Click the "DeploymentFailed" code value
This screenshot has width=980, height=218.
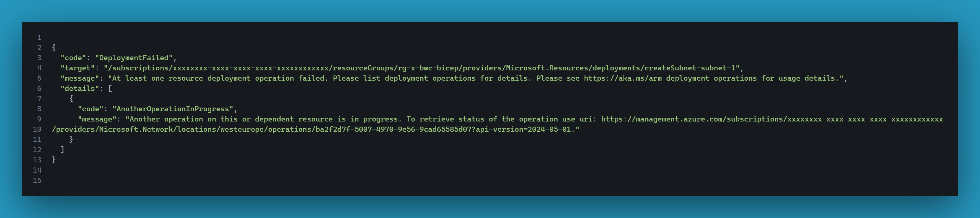pos(134,58)
